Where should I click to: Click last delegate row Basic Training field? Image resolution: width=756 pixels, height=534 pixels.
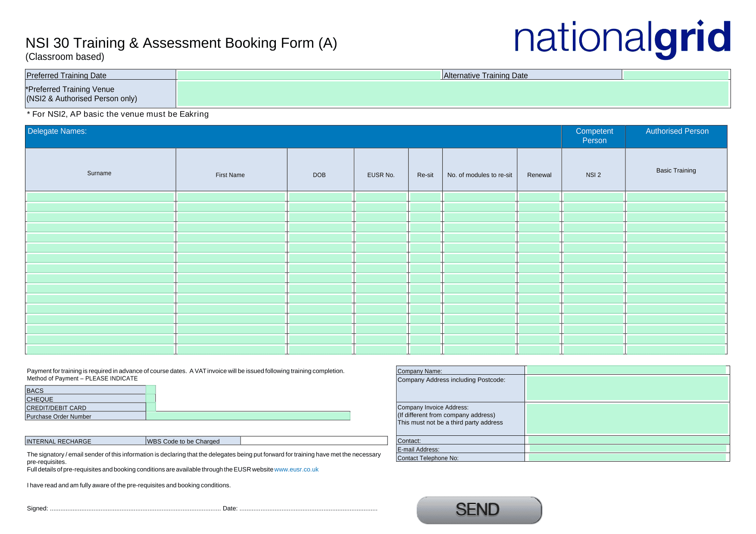tap(676, 350)
